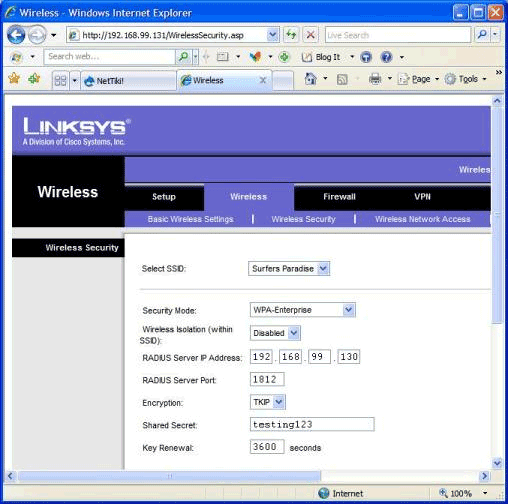Click the browser Back arrow button

tap(16, 35)
